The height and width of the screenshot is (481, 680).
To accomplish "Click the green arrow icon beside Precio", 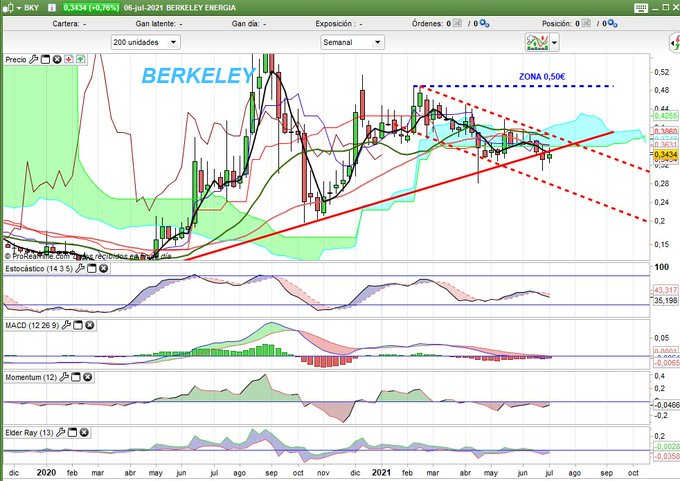I will click(x=81, y=59).
